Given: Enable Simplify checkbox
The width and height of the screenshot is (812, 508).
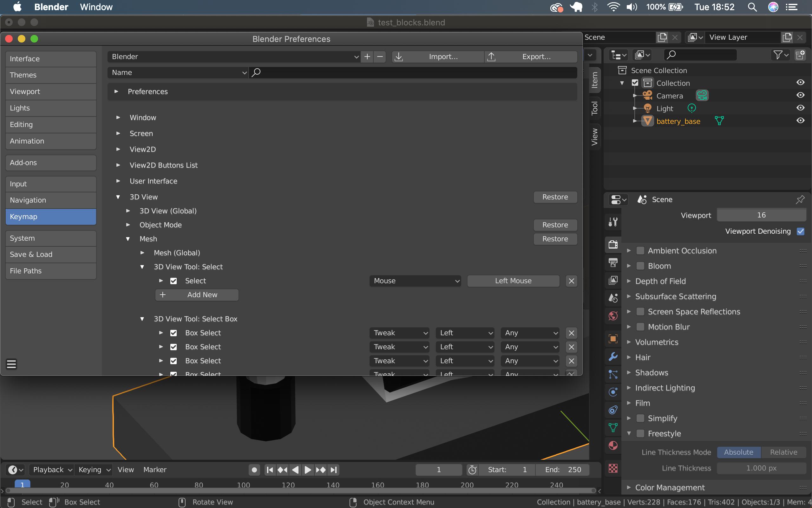Looking at the screenshot, I should tap(640, 418).
